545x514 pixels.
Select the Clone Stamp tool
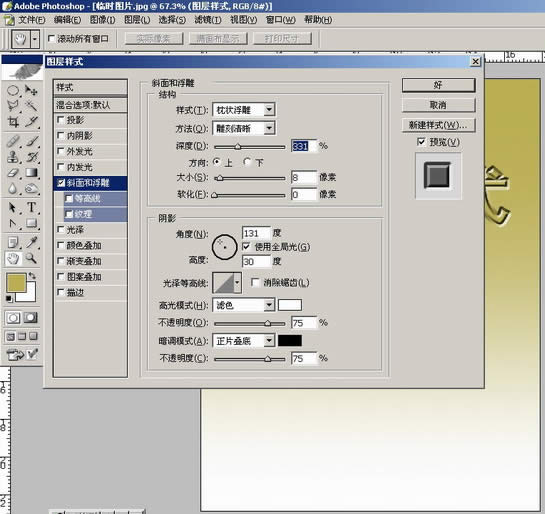(13, 157)
